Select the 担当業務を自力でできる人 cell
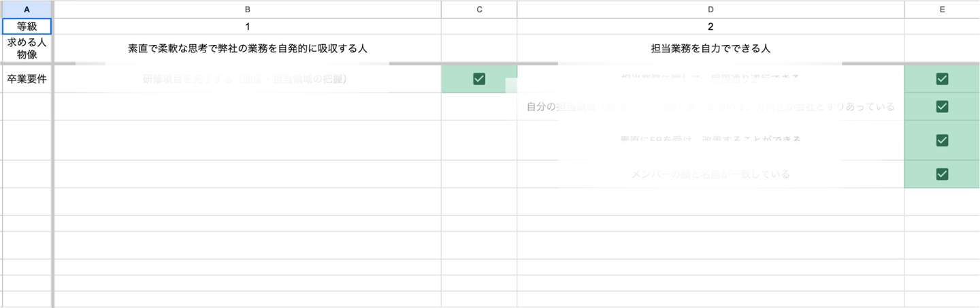 (x=710, y=49)
